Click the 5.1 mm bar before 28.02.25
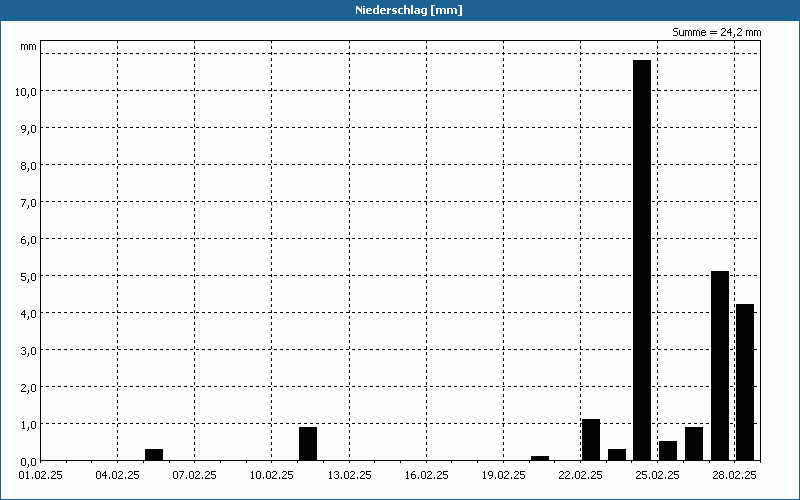This screenshot has height=500, width=800. (720, 366)
